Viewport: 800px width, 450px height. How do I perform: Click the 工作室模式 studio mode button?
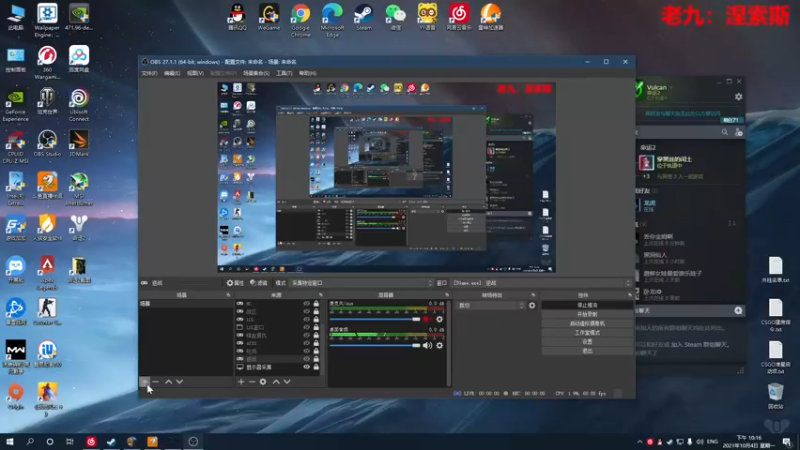(x=587, y=333)
